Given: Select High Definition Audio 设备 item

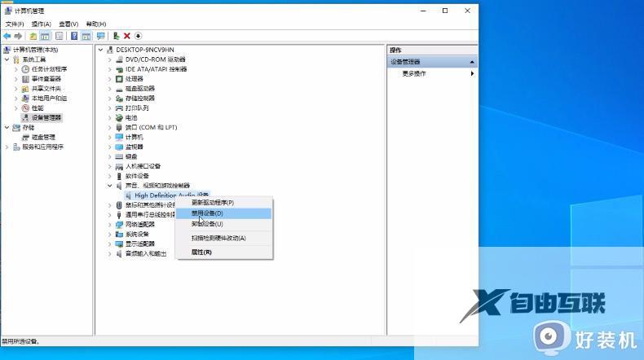Looking at the screenshot, I should click(172, 195).
